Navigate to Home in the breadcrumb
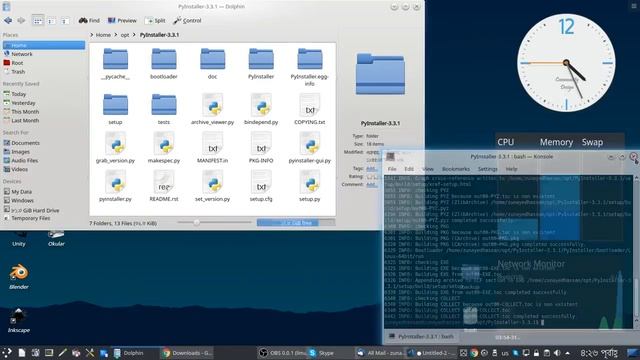This screenshot has height=360, width=640. pyautogui.click(x=103, y=35)
